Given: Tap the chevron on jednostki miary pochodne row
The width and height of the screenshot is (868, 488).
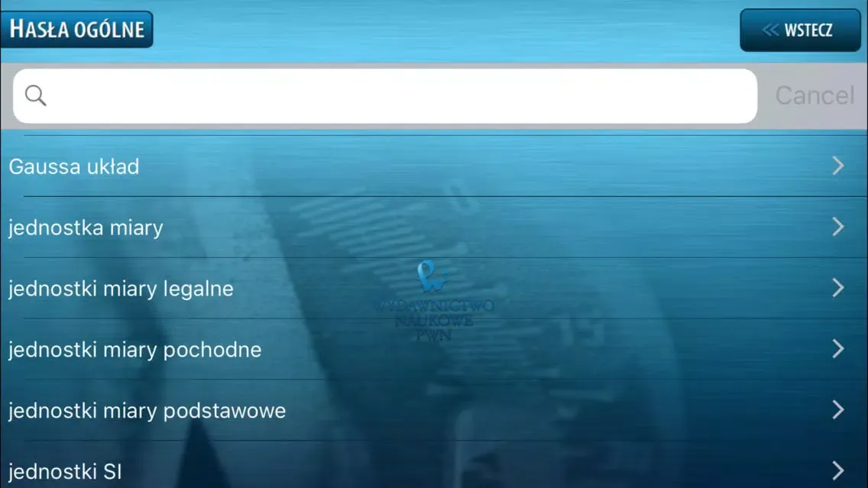Looking at the screenshot, I should coord(838,348).
